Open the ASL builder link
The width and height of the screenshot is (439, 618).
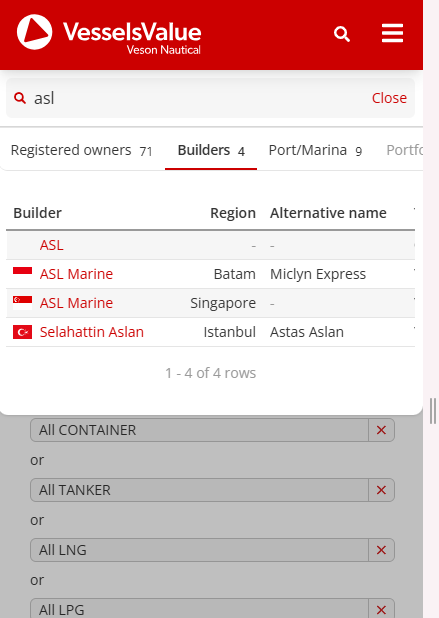pos(52,245)
